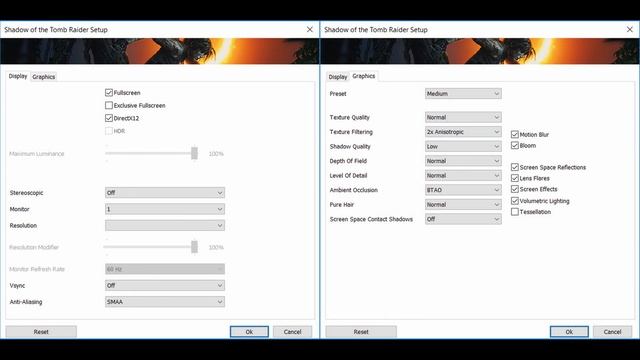
Task: Click the Resolution Modifier slider handle
Action: [194, 247]
